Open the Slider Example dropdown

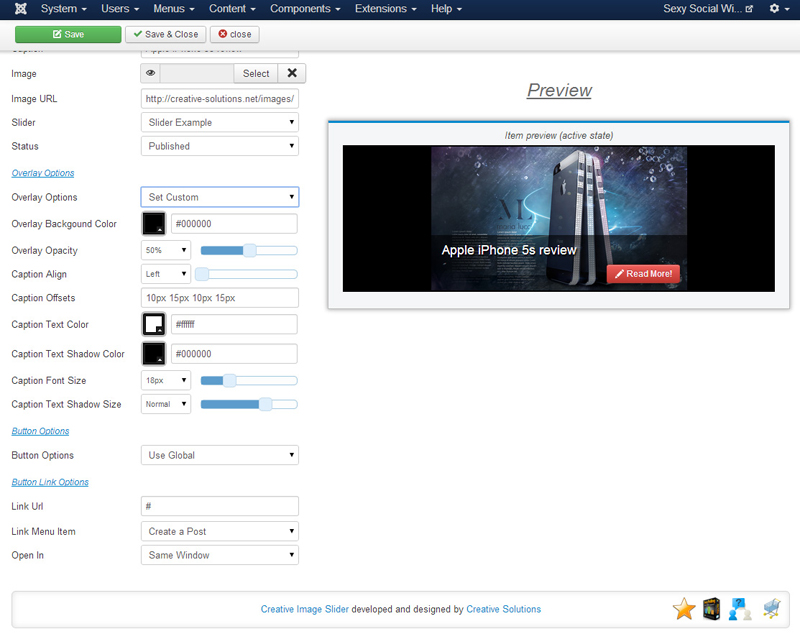(x=220, y=122)
